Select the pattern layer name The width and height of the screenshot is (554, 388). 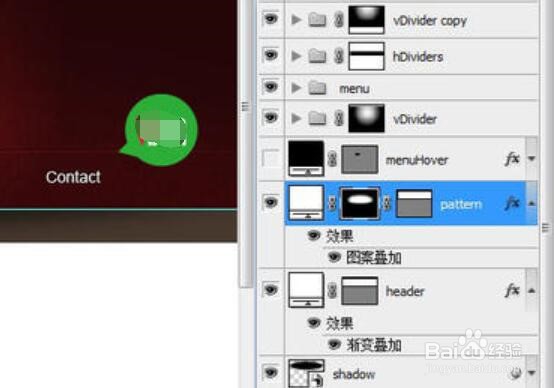(461, 204)
